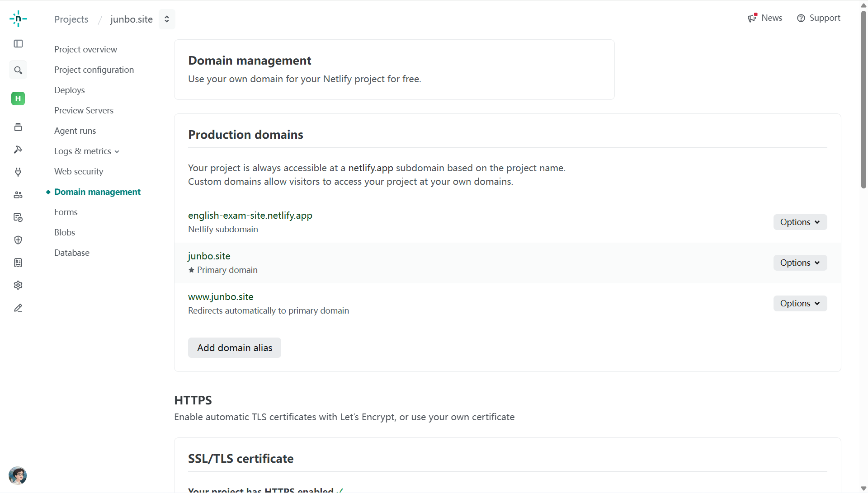The height and width of the screenshot is (493, 868).
Task: Open Options for english-exam-site.netlify.app
Action: [x=800, y=222]
